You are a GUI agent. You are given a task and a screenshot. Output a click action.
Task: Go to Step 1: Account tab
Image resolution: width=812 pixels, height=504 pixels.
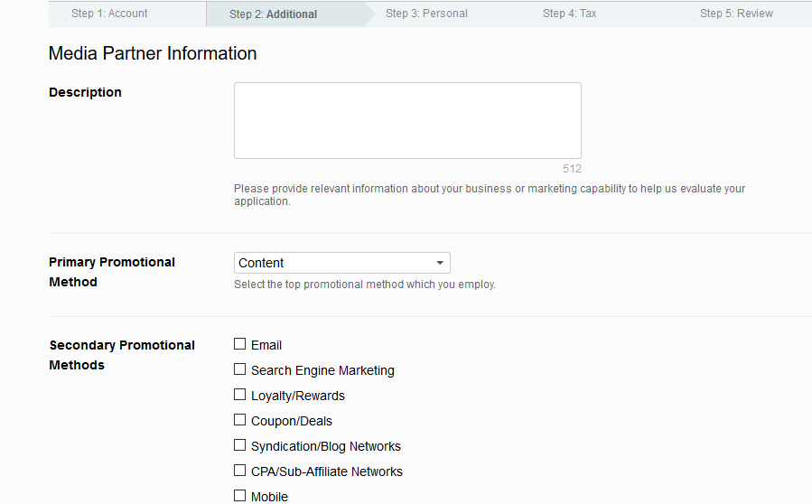click(x=109, y=14)
